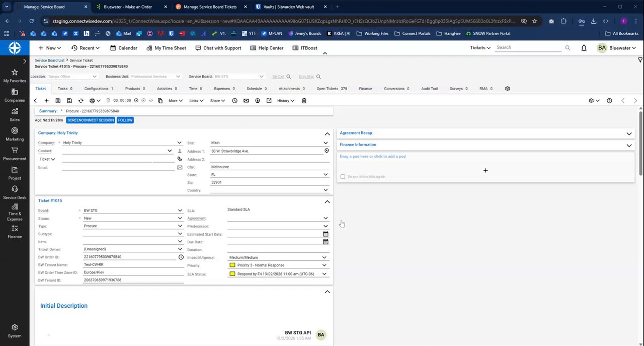
Task: Open the Estimated Start Date calendar picker
Action: [x=326, y=234]
